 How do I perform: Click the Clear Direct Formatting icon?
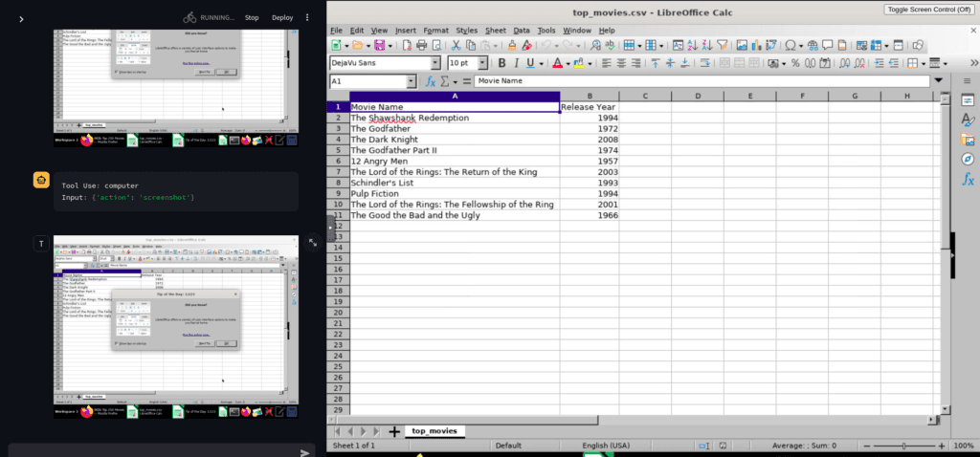tap(526, 45)
